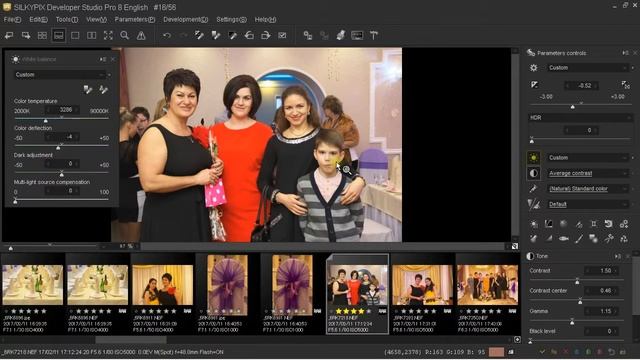
Task: Open exposure Custom preset dropdown in Parameters controls
Action: [x=587, y=68]
